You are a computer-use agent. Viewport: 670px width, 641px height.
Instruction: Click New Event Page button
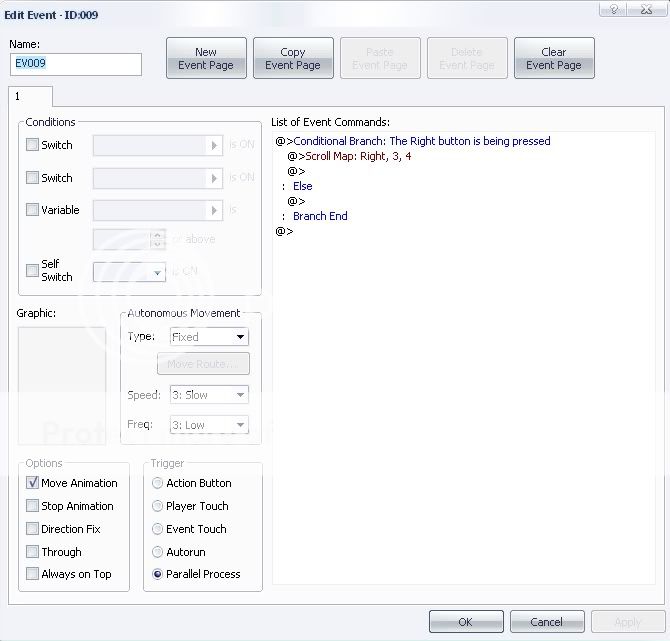click(x=206, y=59)
